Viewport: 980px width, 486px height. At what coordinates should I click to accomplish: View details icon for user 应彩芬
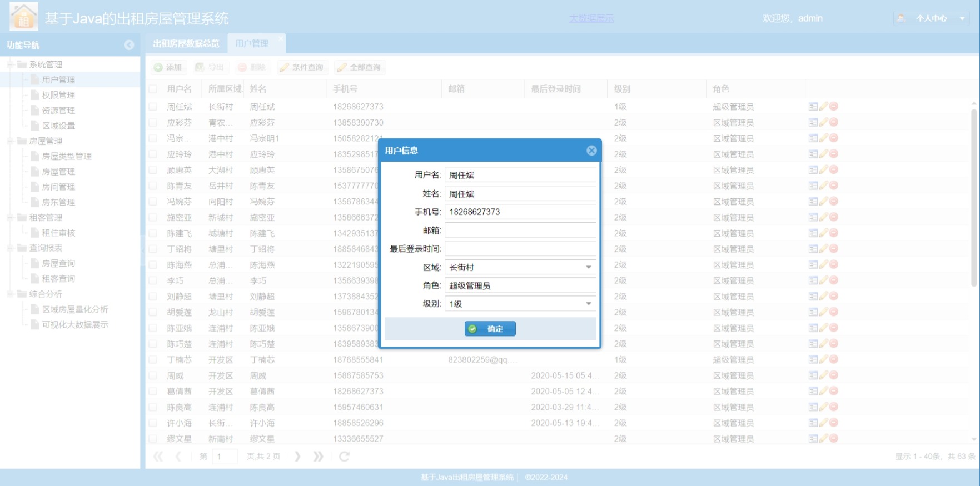[813, 122]
